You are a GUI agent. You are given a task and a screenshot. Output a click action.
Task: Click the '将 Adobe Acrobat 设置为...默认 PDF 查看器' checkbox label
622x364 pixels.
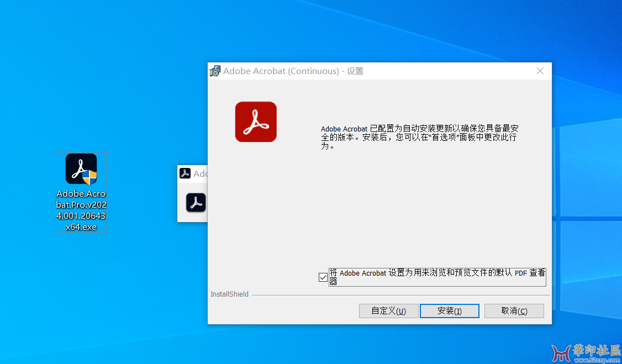(437, 277)
